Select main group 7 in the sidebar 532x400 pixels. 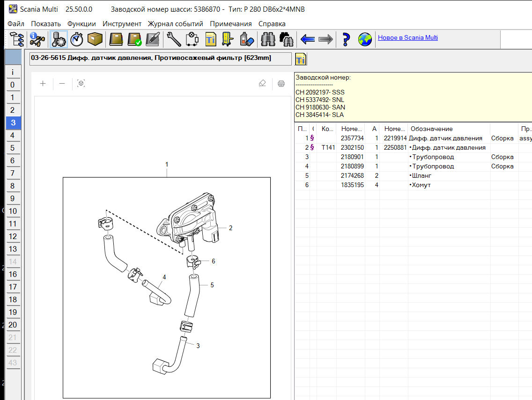13,173
